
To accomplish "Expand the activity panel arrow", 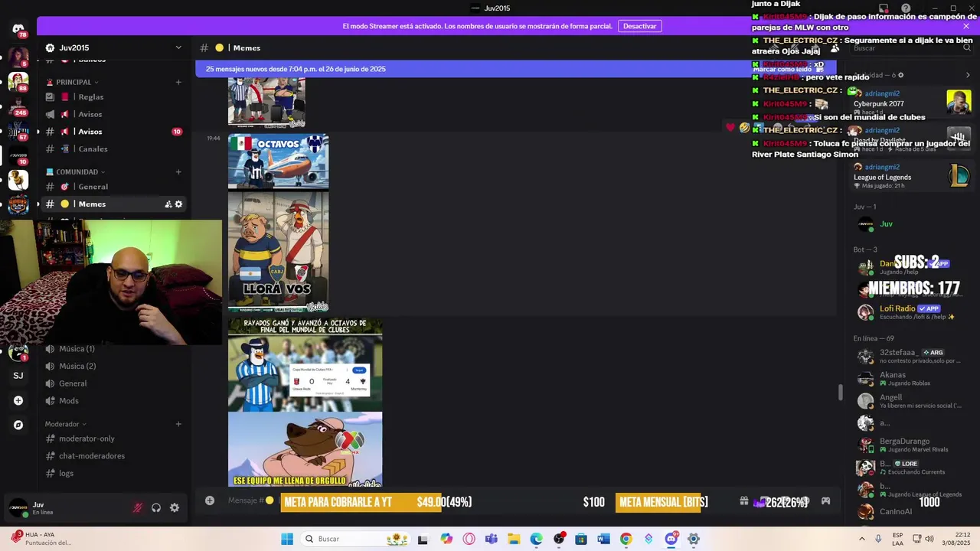I will tap(968, 75).
